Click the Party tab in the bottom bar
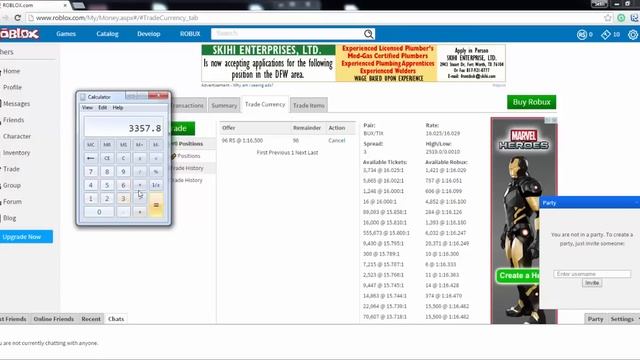Image resolution: width=640 pixels, height=360 pixels. click(596, 319)
